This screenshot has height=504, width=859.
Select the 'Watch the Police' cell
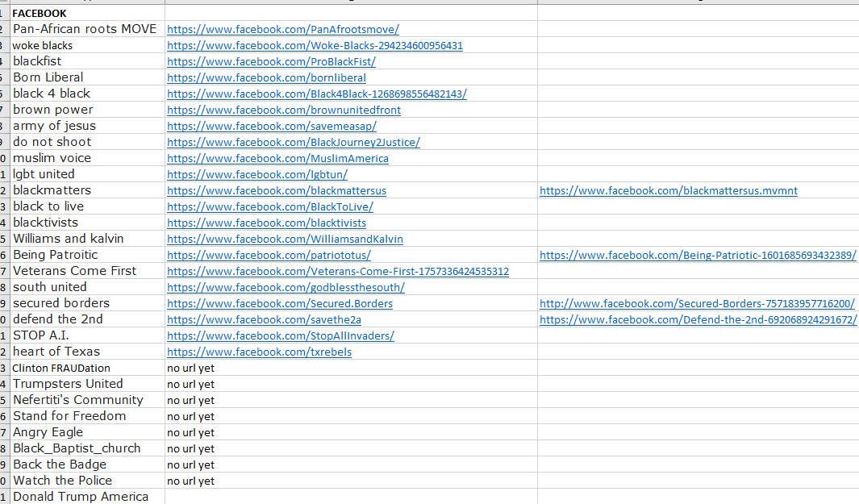(87, 481)
